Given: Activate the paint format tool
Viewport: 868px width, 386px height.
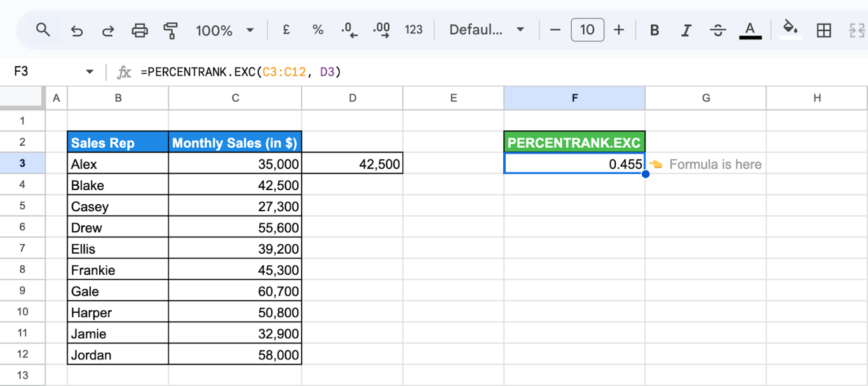Looking at the screenshot, I should point(170,30).
